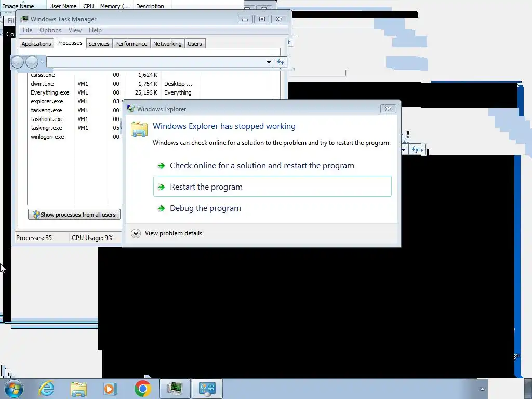Click the back navigation arrow button
Image resolution: width=532 pixels, height=399 pixels.
click(x=17, y=62)
